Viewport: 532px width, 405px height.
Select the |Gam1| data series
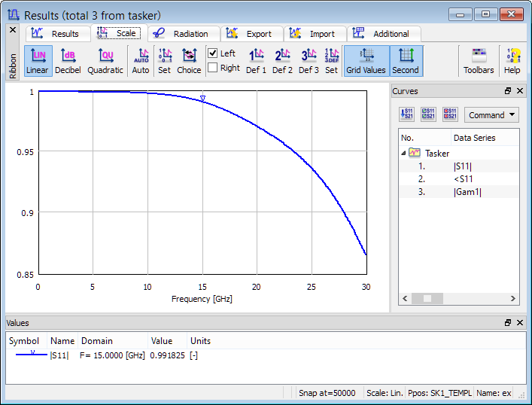[467, 191]
